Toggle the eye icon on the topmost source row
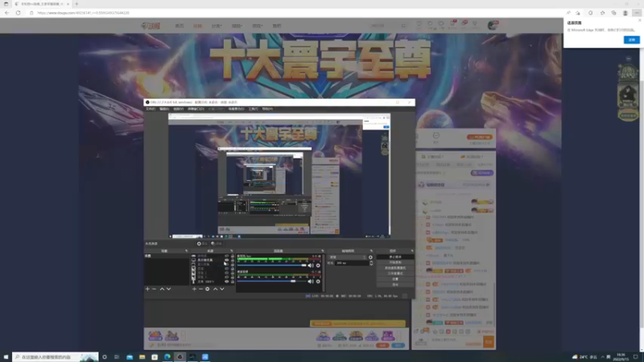The height and width of the screenshot is (362, 644). (226, 256)
